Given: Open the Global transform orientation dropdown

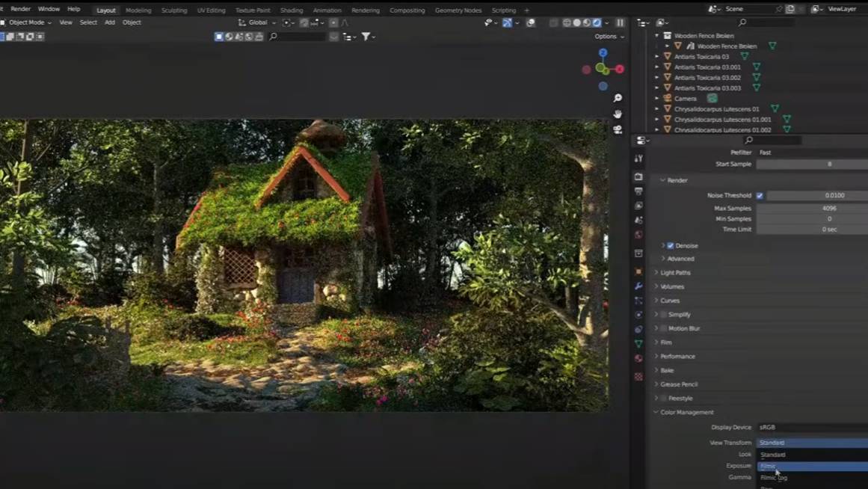Looking at the screenshot, I should click(x=257, y=22).
